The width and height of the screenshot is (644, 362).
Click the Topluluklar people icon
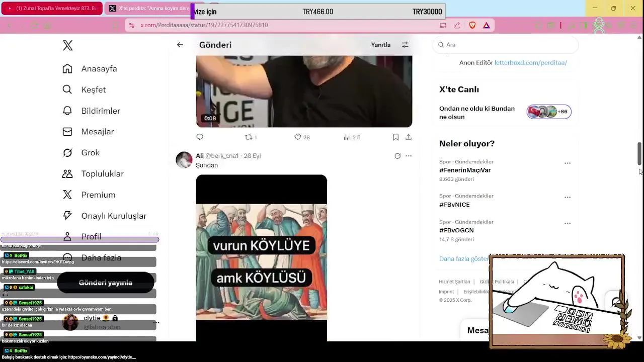pos(67,174)
